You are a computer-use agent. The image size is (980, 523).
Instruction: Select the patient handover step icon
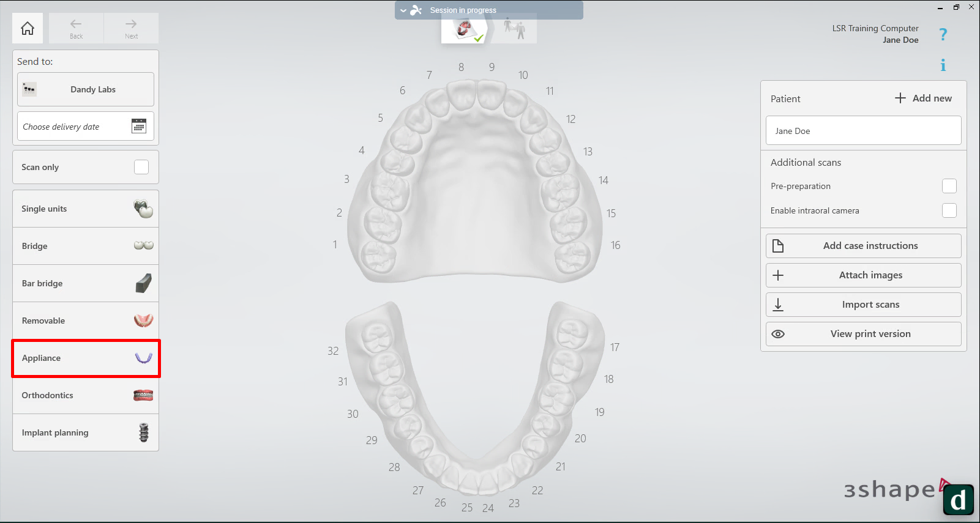(514, 29)
